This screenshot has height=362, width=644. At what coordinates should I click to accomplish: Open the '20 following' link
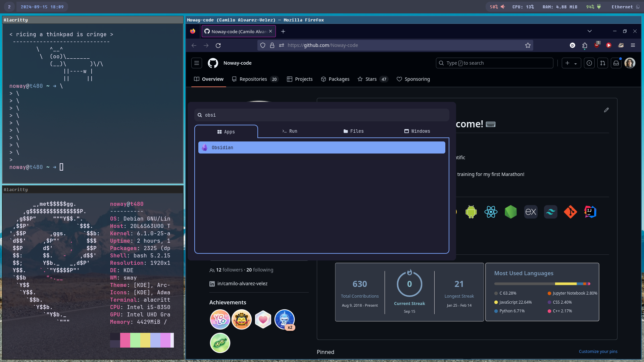click(260, 270)
